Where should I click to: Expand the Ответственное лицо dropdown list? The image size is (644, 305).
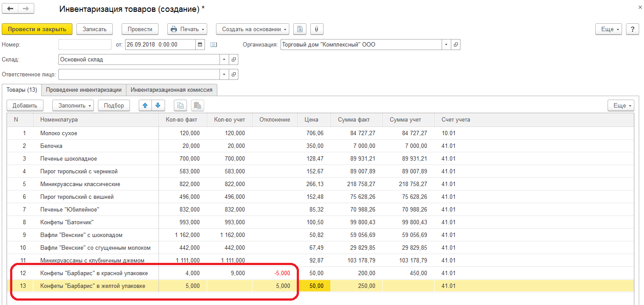[x=224, y=74]
